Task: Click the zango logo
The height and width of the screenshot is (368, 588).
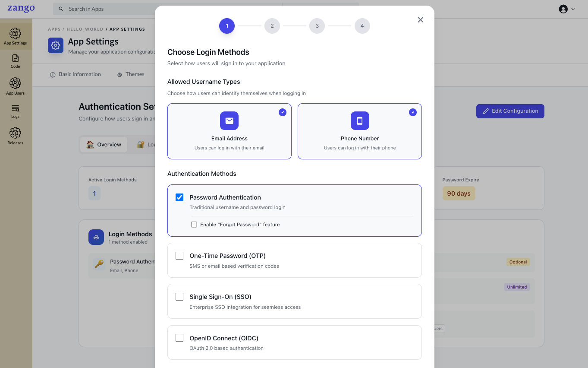Action: (x=21, y=9)
